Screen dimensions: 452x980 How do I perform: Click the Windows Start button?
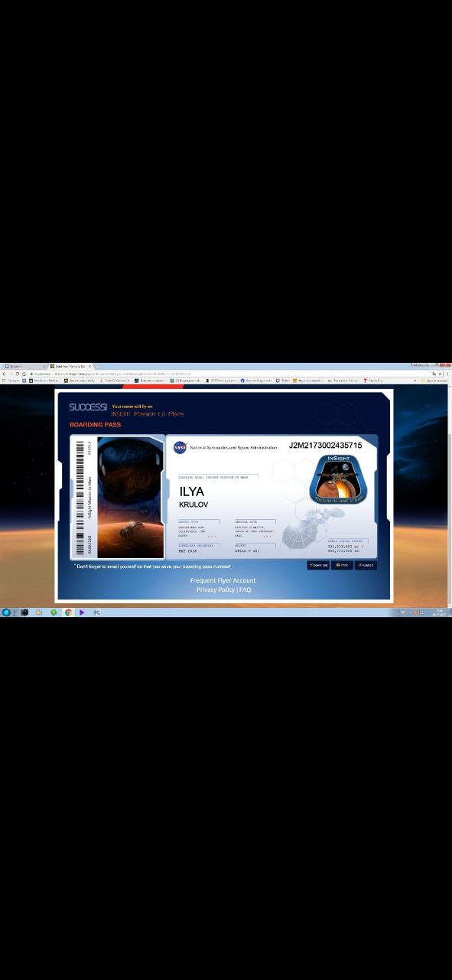(x=6, y=612)
